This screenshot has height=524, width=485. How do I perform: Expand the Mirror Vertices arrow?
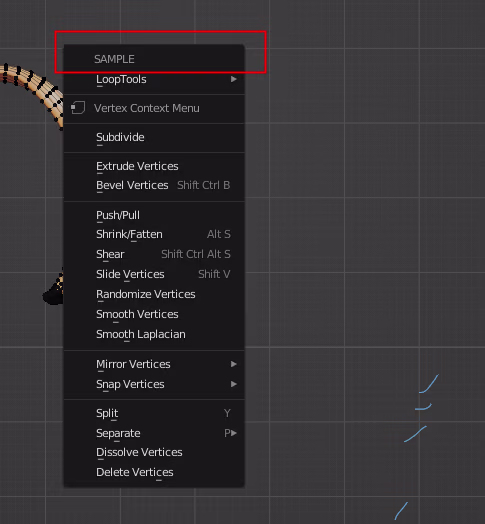click(234, 364)
